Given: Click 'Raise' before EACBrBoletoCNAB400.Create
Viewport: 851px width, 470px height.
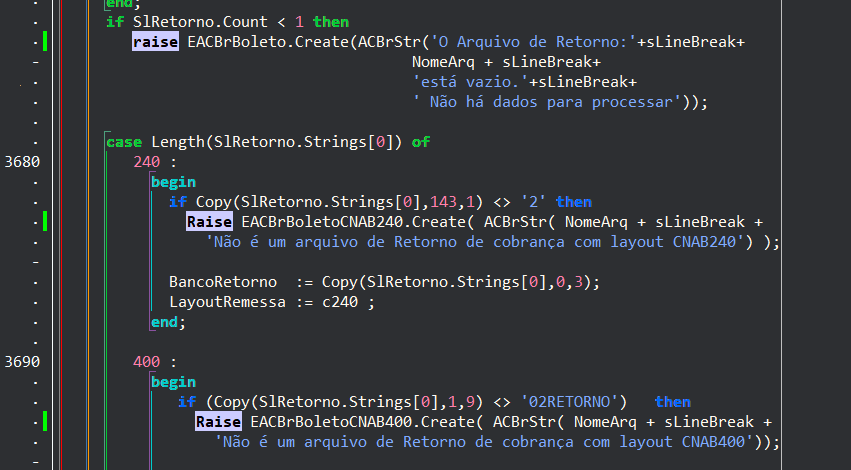Looking at the screenshot, I should tap(218, 422).
